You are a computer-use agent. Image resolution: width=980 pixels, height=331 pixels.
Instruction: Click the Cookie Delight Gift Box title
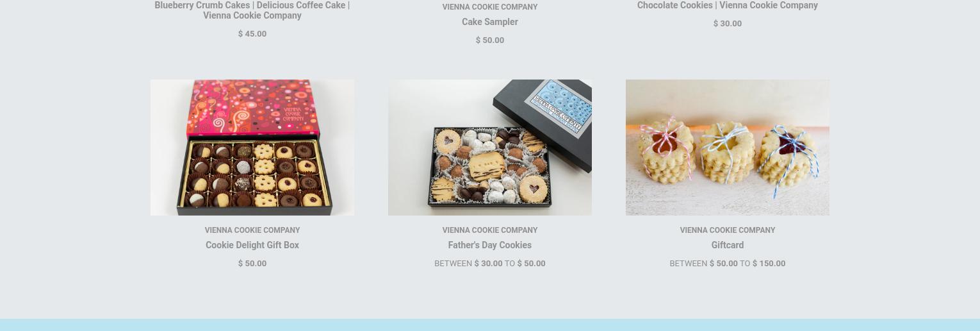252,245
